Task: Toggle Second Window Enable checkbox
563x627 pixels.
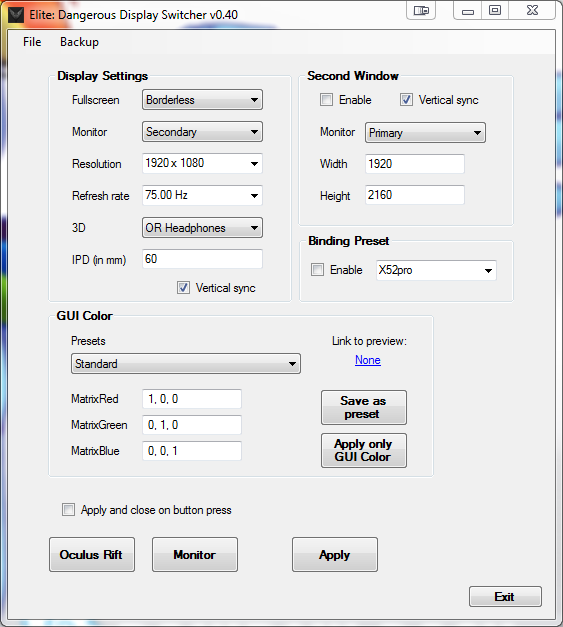Action: 326,100
